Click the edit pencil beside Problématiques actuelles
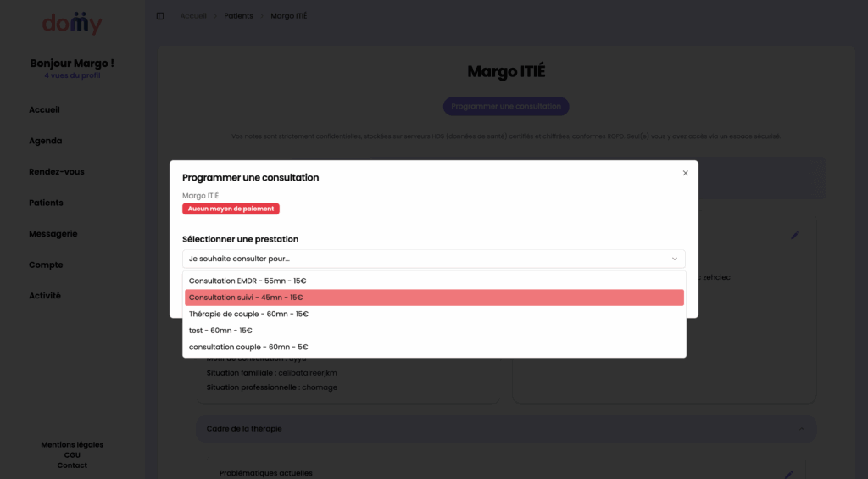868x479 pixels. 788,474
